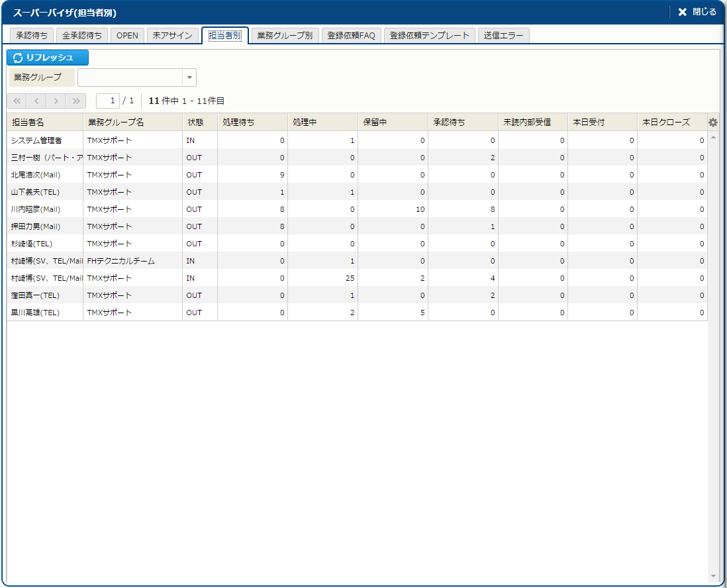727x588 pixels.
Task: Go to previous page arrow
Action: tap(36, 101)
